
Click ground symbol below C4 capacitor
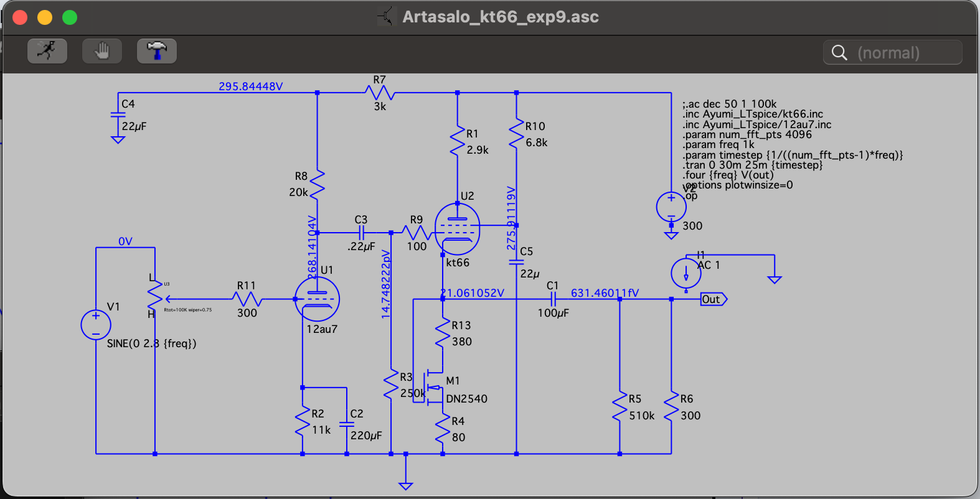click(118, 140)
